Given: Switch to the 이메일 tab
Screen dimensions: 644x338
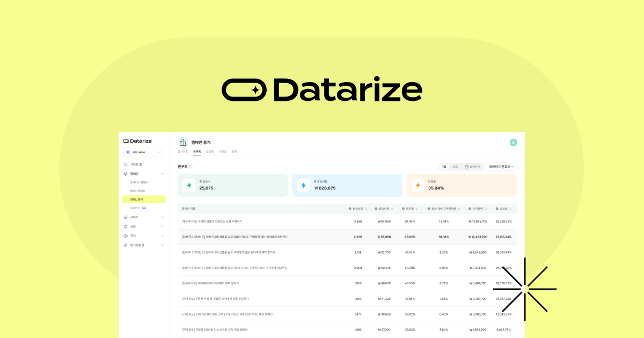Looking at the screenshot, I should coord(223,152).
